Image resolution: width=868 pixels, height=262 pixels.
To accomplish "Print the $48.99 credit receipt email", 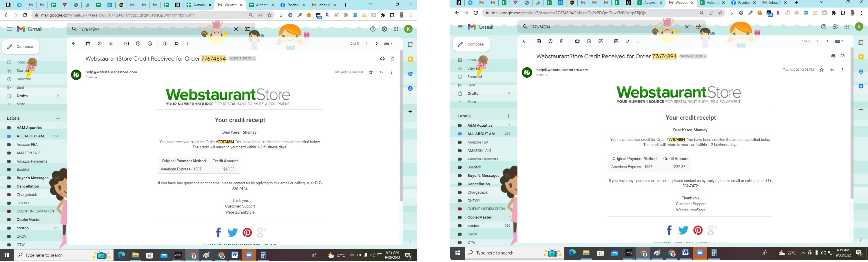I will coord(382,59).
